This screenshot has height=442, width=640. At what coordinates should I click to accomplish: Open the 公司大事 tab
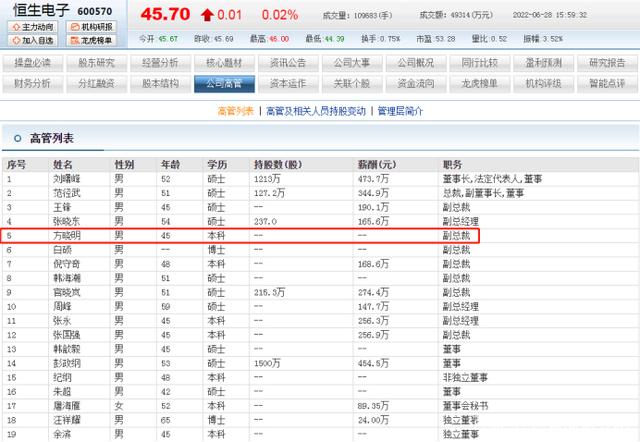(352, 63)
